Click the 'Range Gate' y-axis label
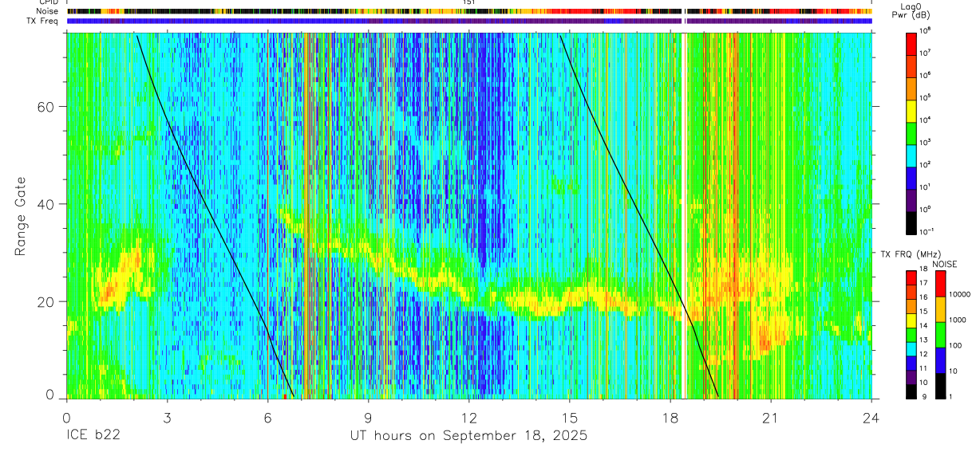This screenshot has height=452, width=980. pyautogui.click(x=22, y=216)
